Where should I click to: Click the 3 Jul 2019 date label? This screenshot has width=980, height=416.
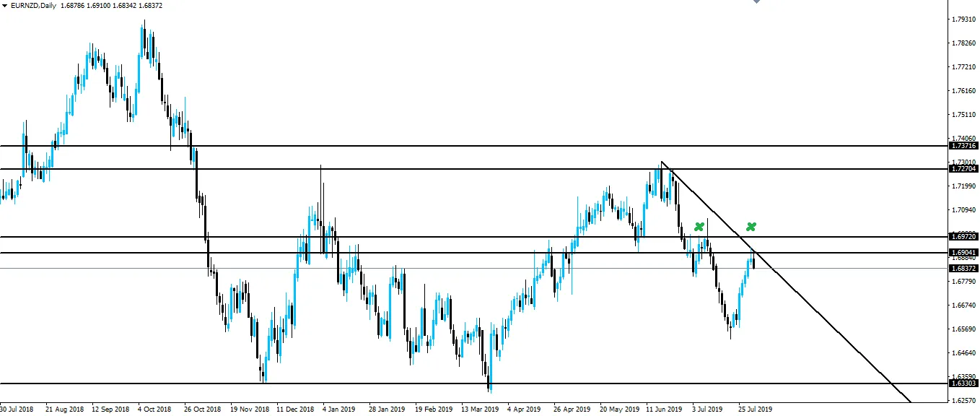tap(709, 409)
